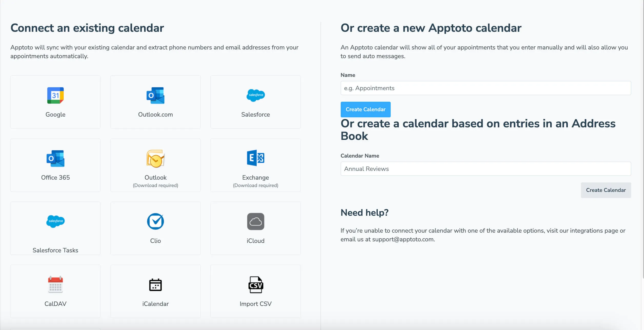Connect an Office 365 calendar
This screenshot has height=330, width=644.
pyautogui.click(x=55, y=165)
